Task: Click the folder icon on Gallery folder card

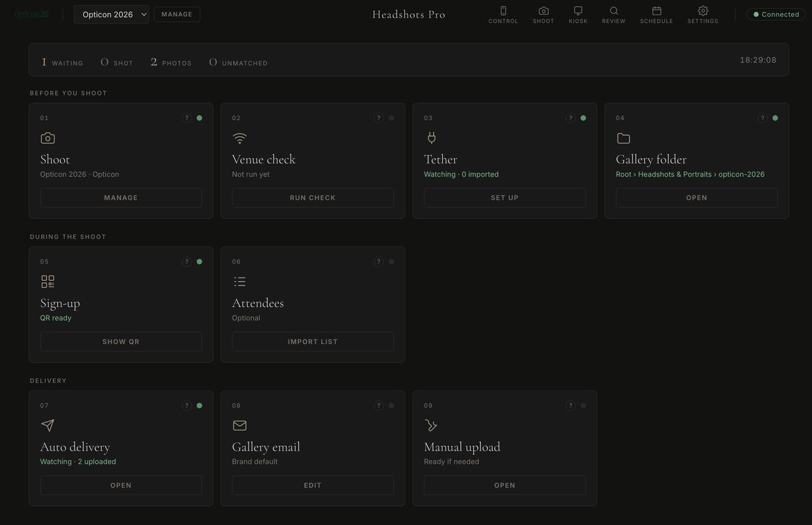Action: point(623,138)
